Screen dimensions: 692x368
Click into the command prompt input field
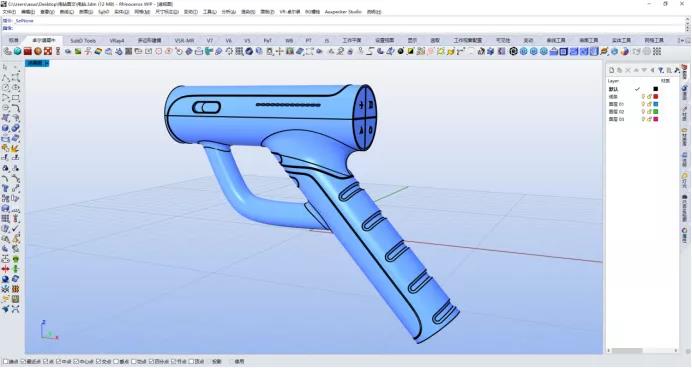(x=344, y=28)
